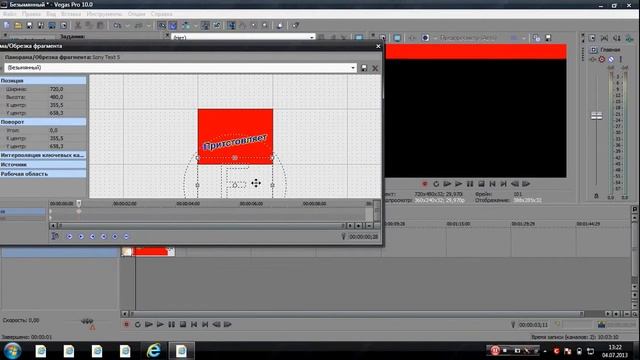640x360 pixels.
Task: Open Master FX on master bus
Action: point(593,59)
